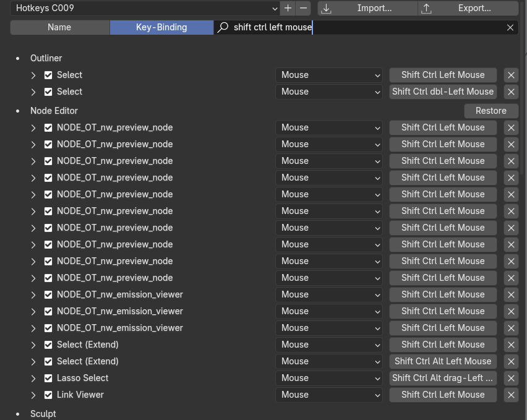Click the plus icon to add keymap preset
Screen dimensions: 527x420
(288, 8)
